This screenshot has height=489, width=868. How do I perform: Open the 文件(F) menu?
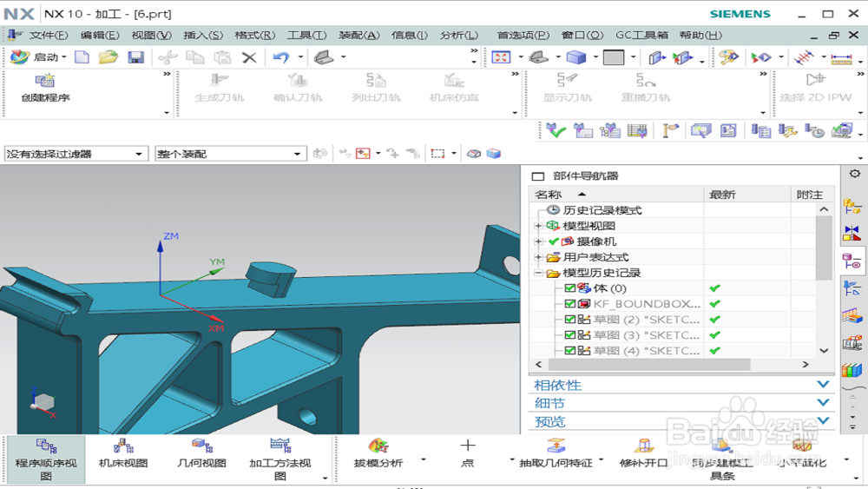point(48,35)
